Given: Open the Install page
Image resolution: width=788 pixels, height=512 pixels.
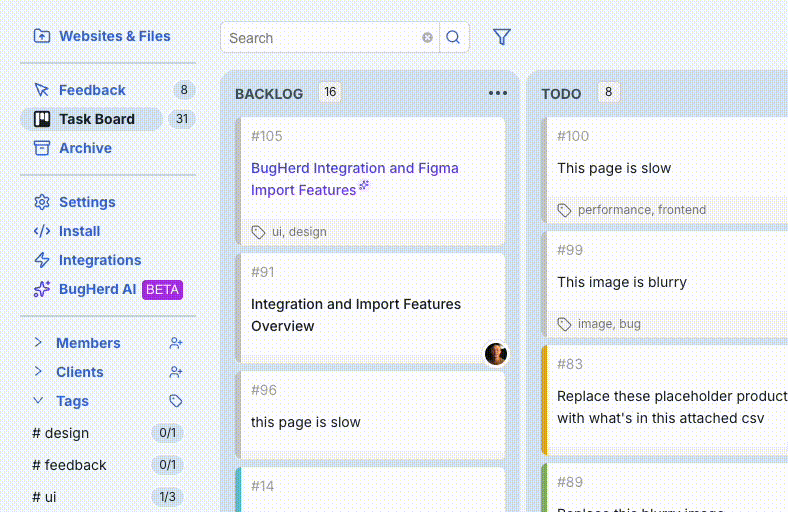Looking at the screenshot, I should pos(79,231).
